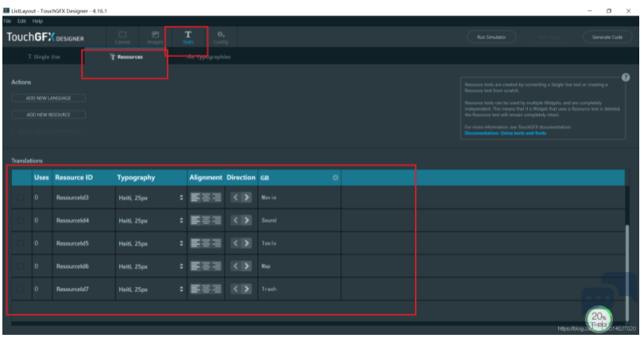Click ADD NEW RESOURCE button
Screen dimensions: 644x338
pyautogui.click(x=48, y=115)
